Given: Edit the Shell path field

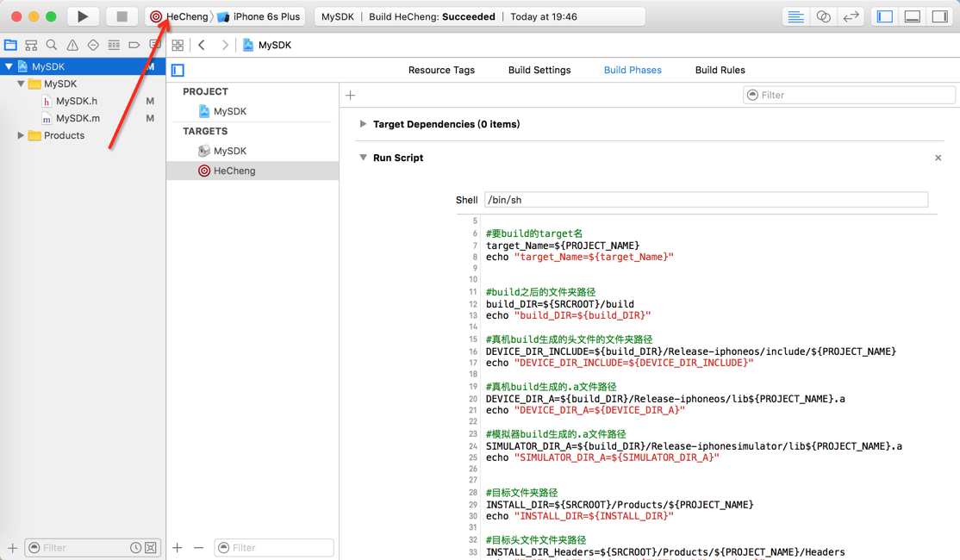Looking at the screenshot, I should 706,200.
